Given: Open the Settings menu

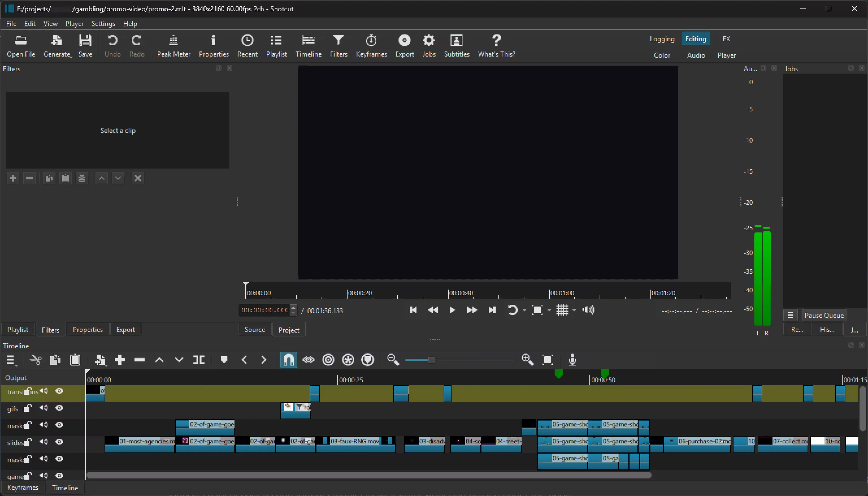Looking at the screenshot, I should pos(103,23).
